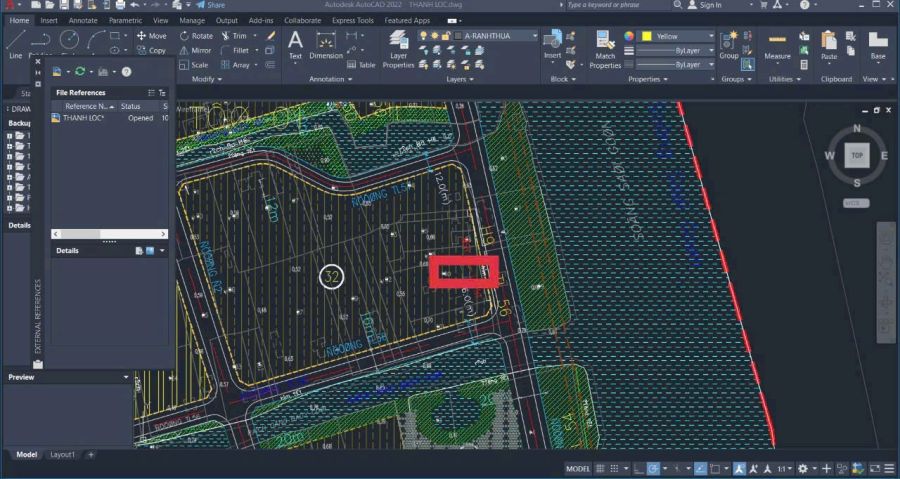Image resolution: width=900 pixels, height=479 pixels.
Task: Switch to the Annotate ribbon tab
Action: (83, 20)
